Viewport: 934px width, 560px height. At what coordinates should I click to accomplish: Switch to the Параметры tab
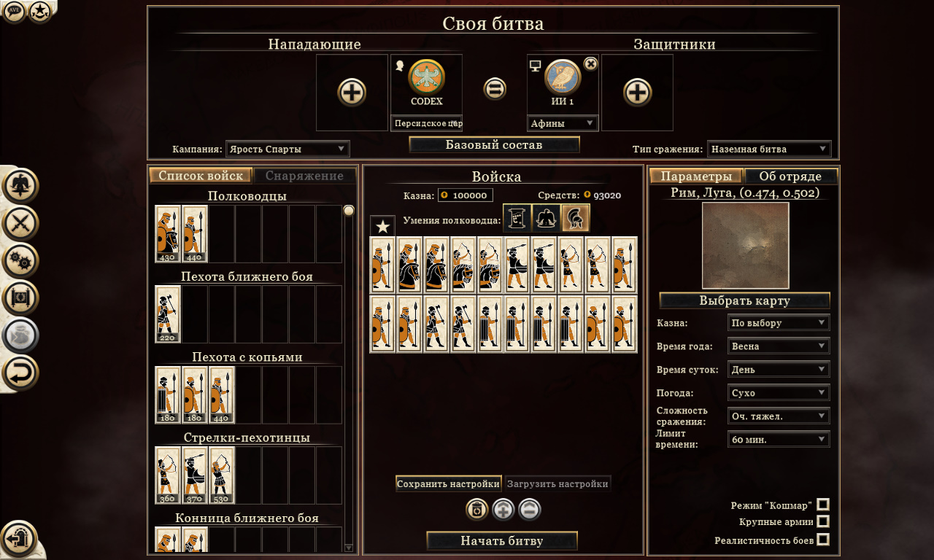[696, 176]
